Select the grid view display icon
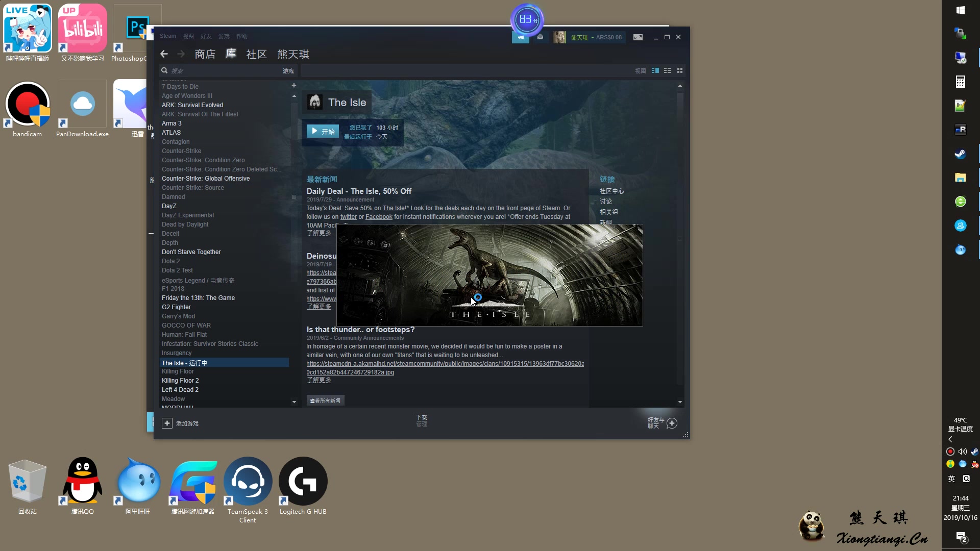 tap(680, 70)
